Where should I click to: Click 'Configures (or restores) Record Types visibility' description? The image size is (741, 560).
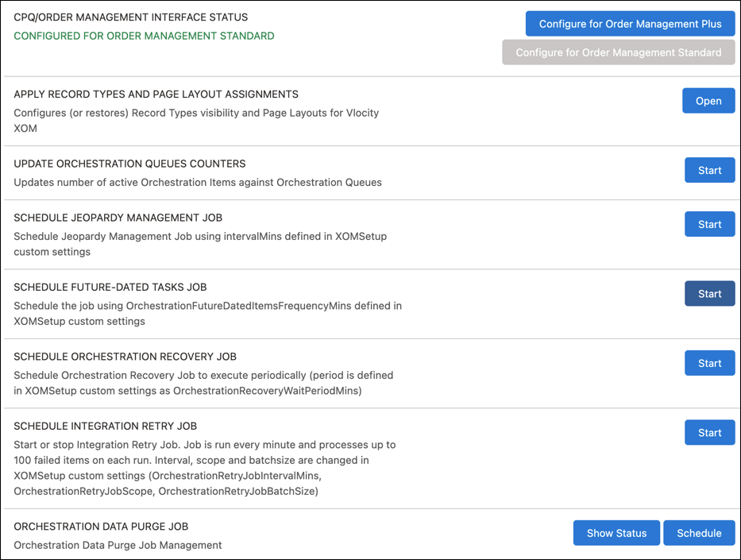pyautogui.click(x=196, y=121)
